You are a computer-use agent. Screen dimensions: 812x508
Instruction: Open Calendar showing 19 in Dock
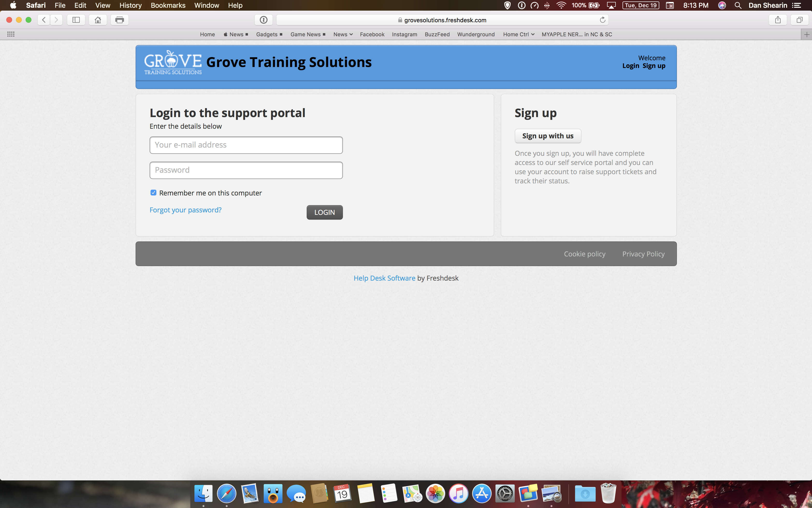(342, 493)
